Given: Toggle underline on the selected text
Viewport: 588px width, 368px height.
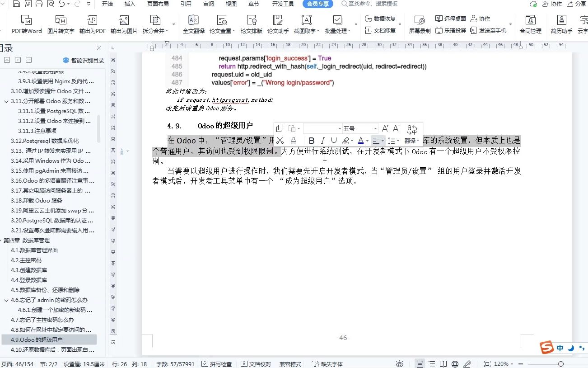Looking at the screenshot, I should [334, 141].
